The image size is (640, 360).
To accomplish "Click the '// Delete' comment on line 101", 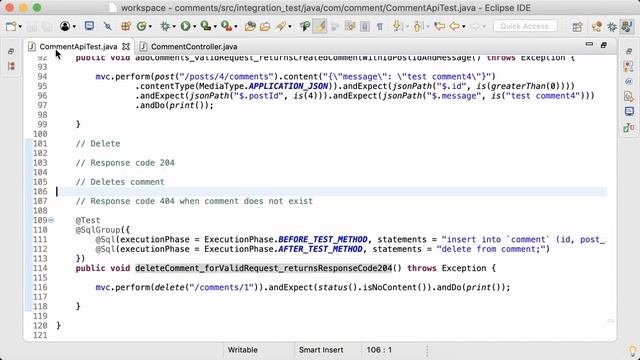I will (98, 144).
